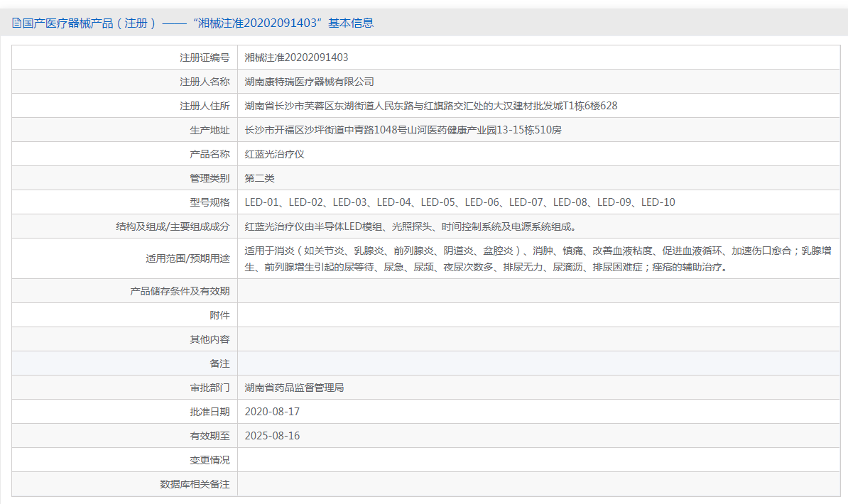Click the label '注册人名称'
The height and width of the screenshot is (504, 848).
tap(205, 82)
